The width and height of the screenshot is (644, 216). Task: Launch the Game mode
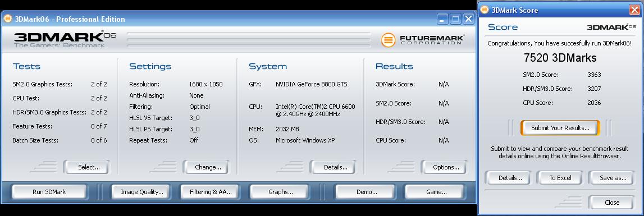pos(435,192)
